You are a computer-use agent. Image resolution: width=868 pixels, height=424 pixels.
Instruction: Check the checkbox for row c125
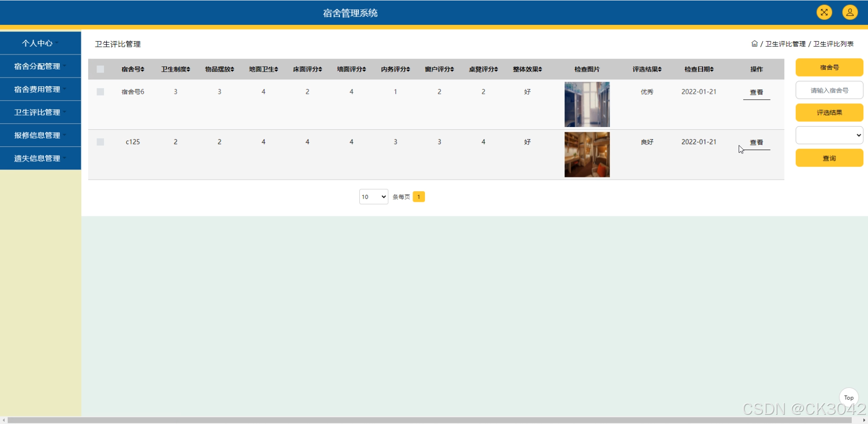tap(100, 142)
